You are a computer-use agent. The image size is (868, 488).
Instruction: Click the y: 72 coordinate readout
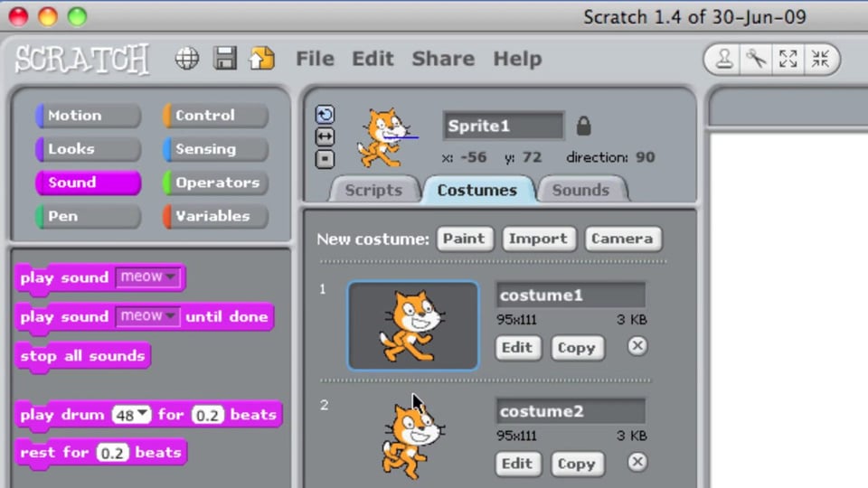tap(524, 157)
